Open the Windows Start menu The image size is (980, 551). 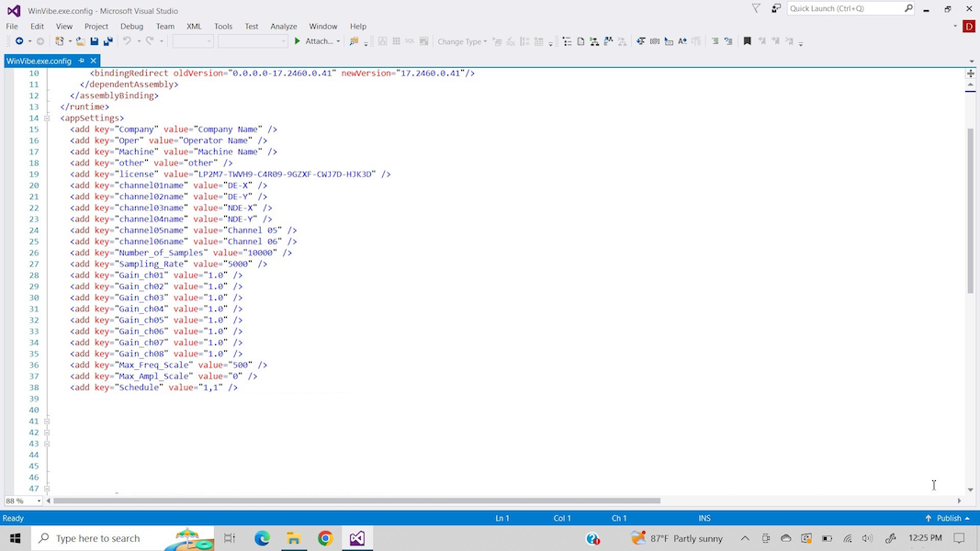pos(15,538)
